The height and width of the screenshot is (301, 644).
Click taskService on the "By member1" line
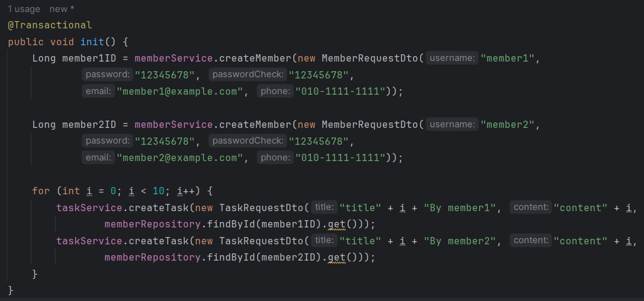89,208
